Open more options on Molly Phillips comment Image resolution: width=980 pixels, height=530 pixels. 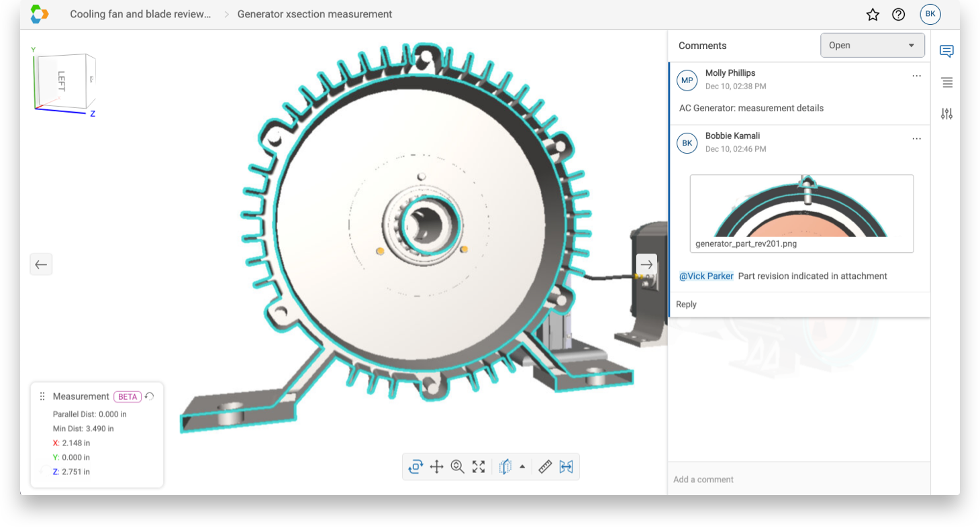917,76
